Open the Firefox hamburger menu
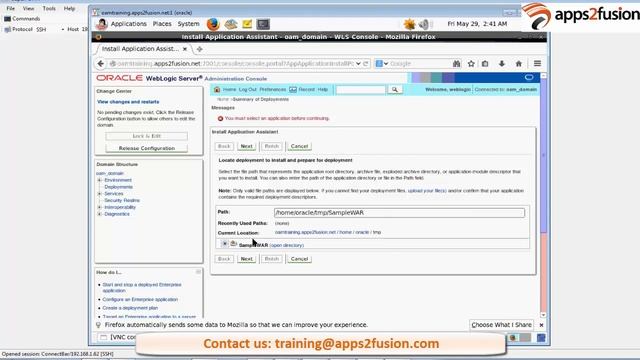 (x=537, y=63)
